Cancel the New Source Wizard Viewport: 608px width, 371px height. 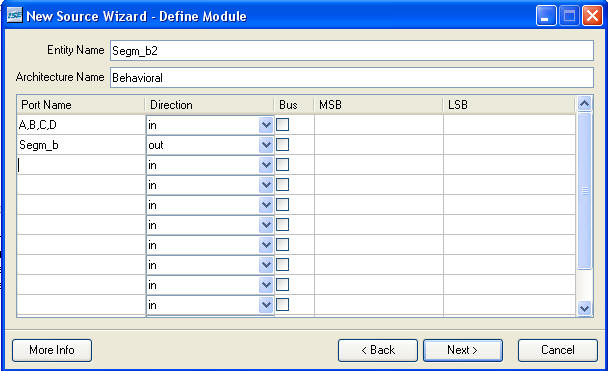click(x=558, y=350)
